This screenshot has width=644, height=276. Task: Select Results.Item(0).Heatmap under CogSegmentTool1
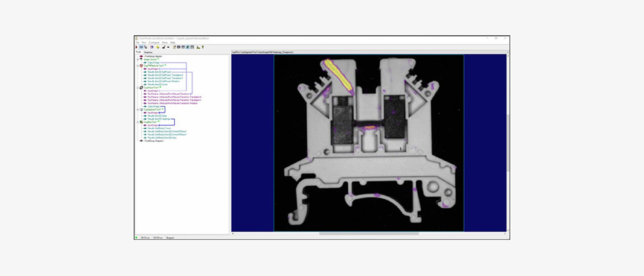click(x=159, y=119)
